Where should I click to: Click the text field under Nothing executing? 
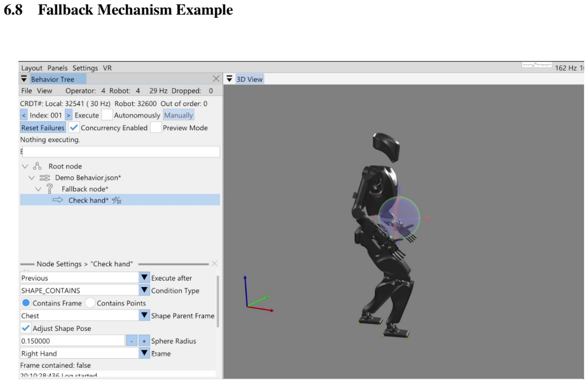point(121,152)
